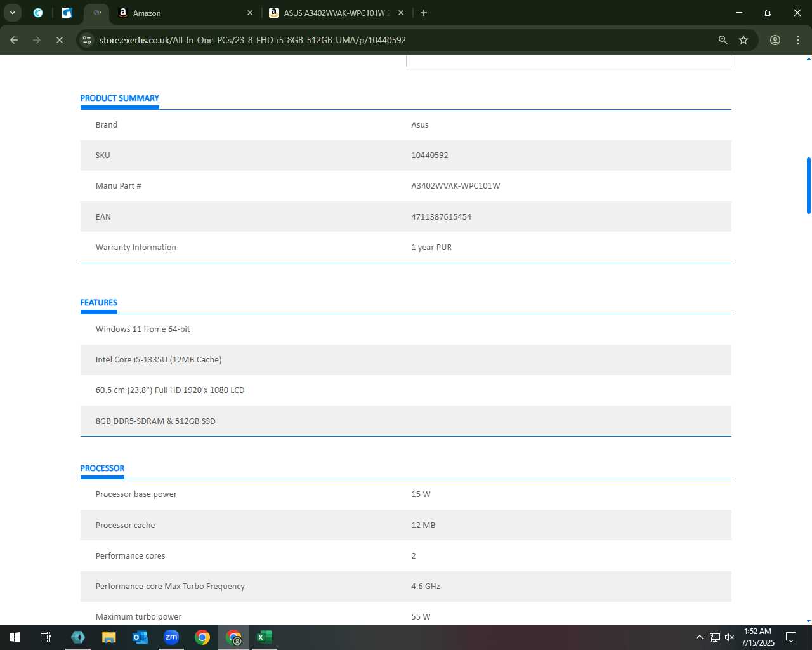Screen dimensions: 812x650
Task: Go forward to the next page
Action: pos(37,40)
